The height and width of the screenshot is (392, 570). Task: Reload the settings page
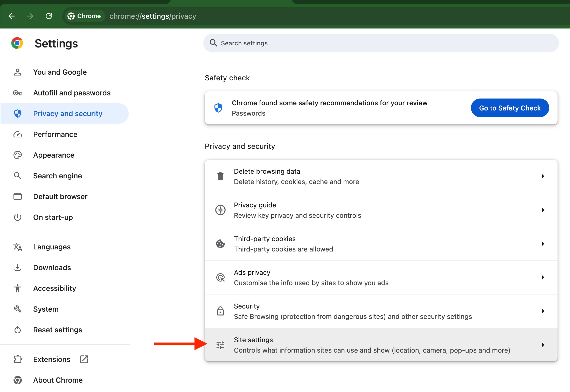[x=49, y=16]
